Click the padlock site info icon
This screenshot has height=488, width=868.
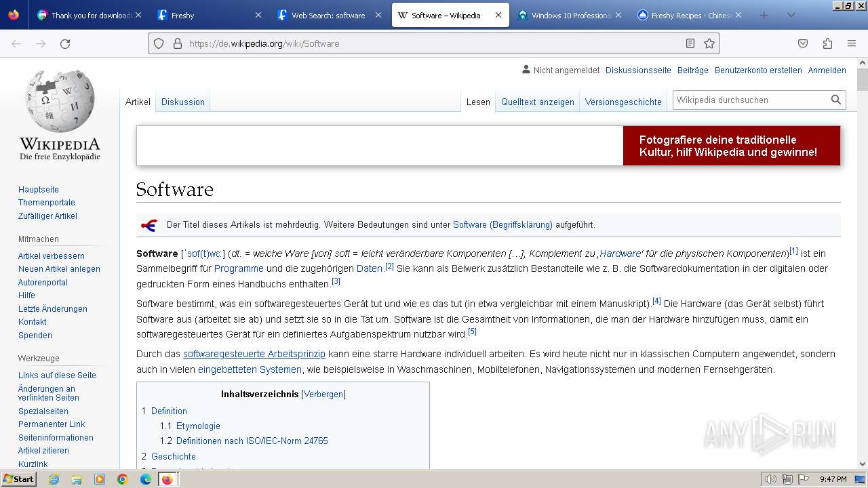click(x=178, y=43)
